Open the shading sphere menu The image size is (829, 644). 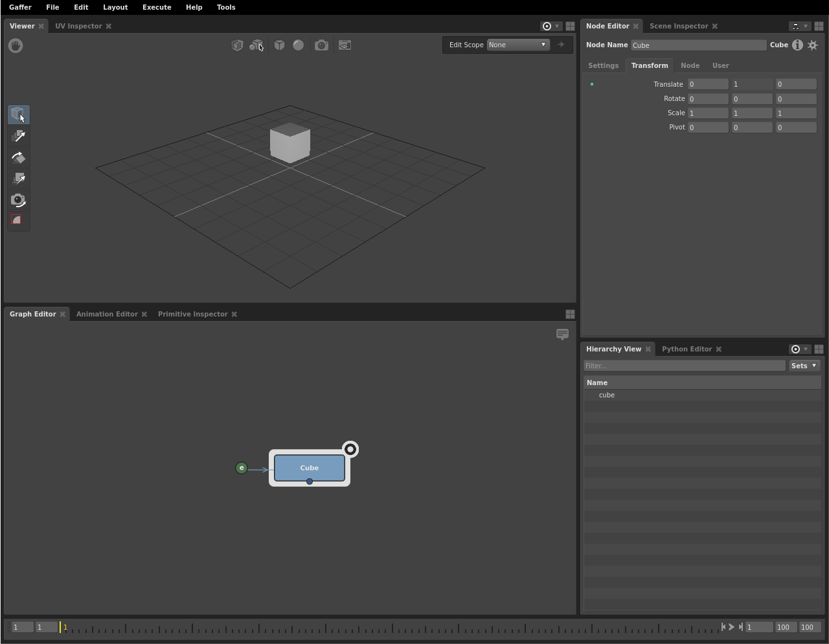[298, 45]
